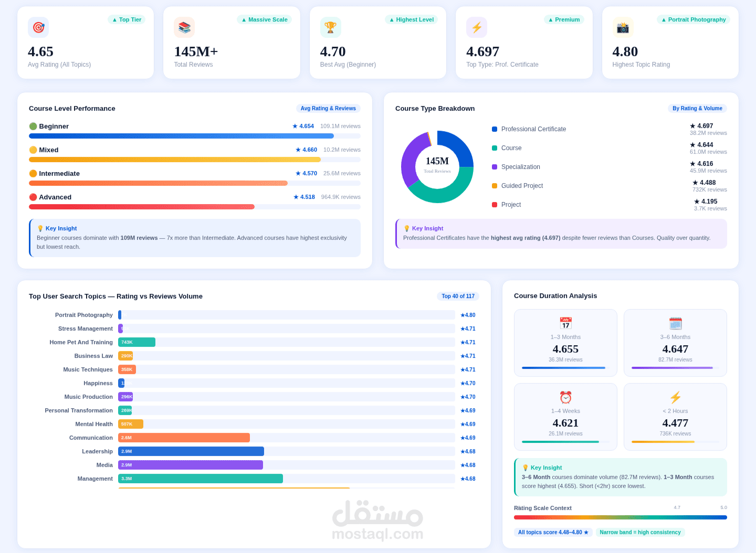
Task: Click the alarm clock icon for 1–4 Weeks
Action: [565, 397]
